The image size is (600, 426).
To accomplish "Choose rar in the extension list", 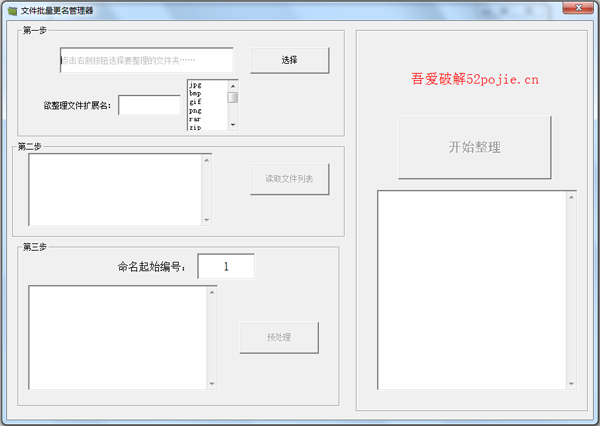I will point(196,119).
